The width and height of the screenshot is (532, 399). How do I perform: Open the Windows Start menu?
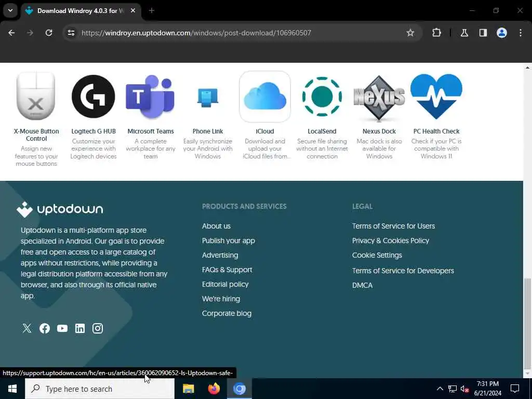12,389
